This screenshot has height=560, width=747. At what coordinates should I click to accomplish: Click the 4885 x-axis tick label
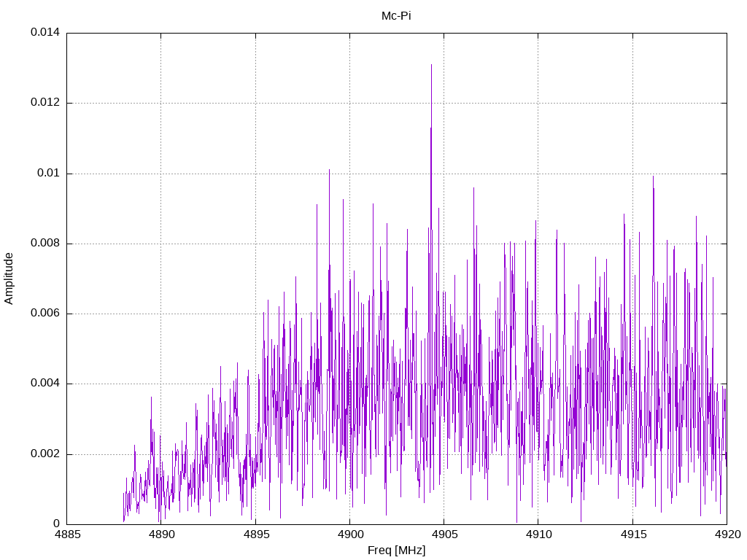(67, 534)
